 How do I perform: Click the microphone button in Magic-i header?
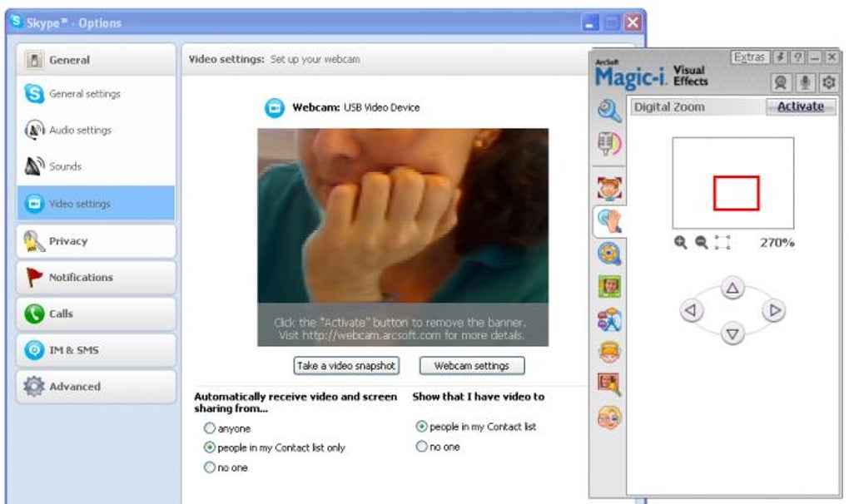click(x=805, y=82)
